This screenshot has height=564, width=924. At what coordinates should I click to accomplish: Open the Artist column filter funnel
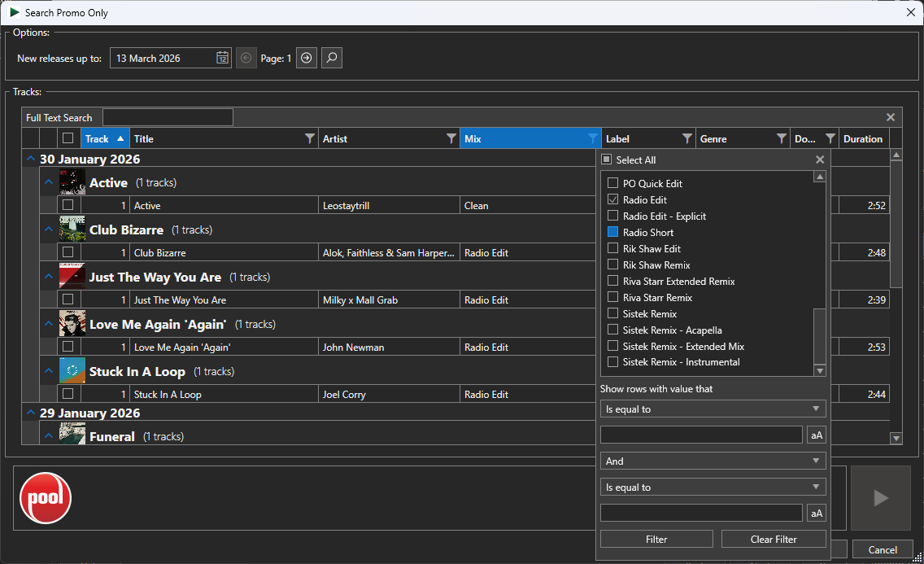click(453, 138)
